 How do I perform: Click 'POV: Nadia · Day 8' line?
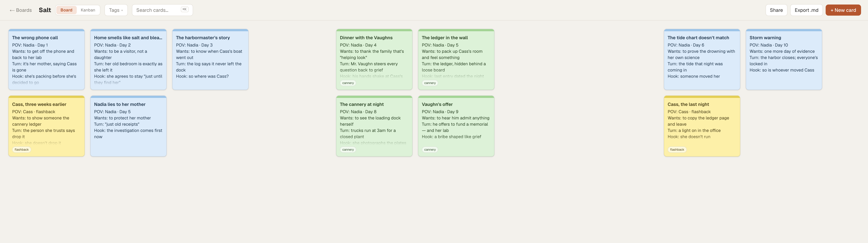coord(358,112)
